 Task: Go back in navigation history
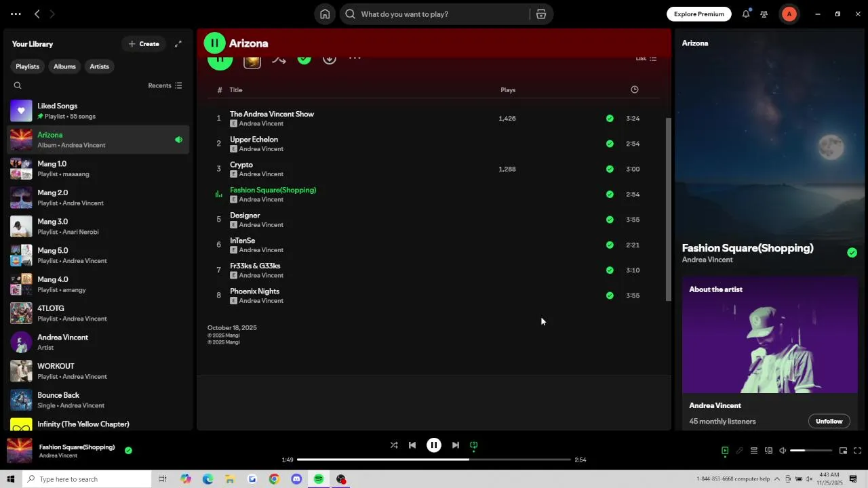(37, 14)
